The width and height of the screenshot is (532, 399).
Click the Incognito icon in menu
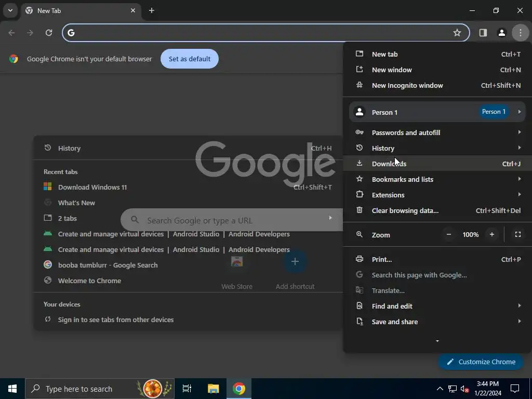click(360, 85)
